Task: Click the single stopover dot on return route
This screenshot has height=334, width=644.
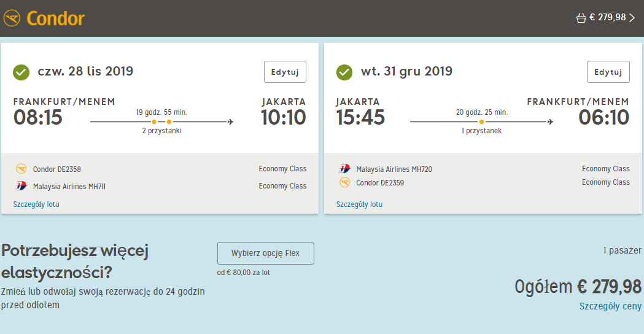Action: tap(481, 122)
